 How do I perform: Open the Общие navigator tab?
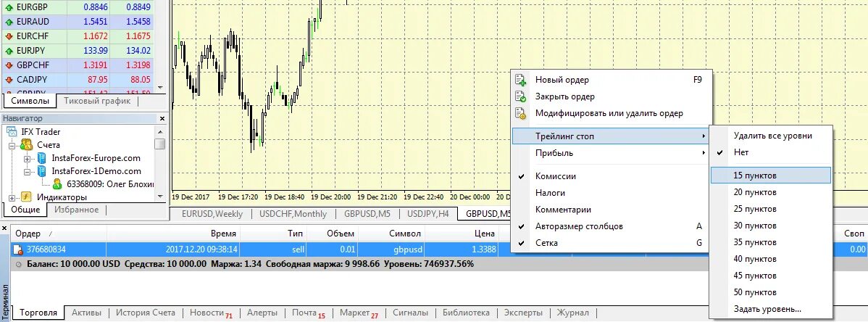click(25, 210)
